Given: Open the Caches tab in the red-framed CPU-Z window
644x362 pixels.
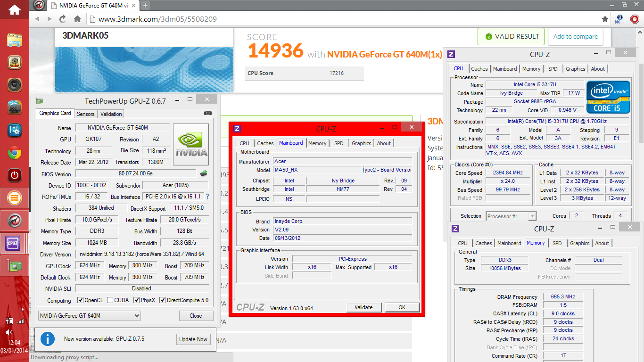Looking at the screenshot, I should tap(265, 143).
